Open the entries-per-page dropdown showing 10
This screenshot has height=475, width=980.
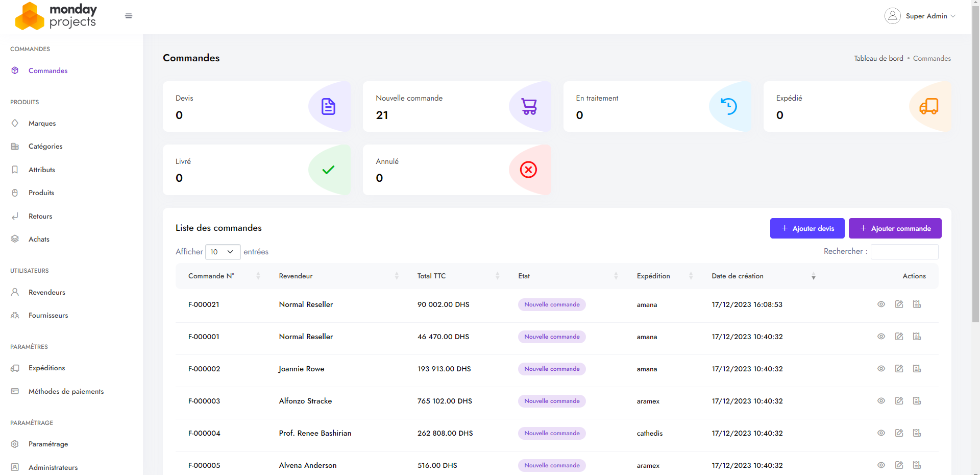(223, 252)
